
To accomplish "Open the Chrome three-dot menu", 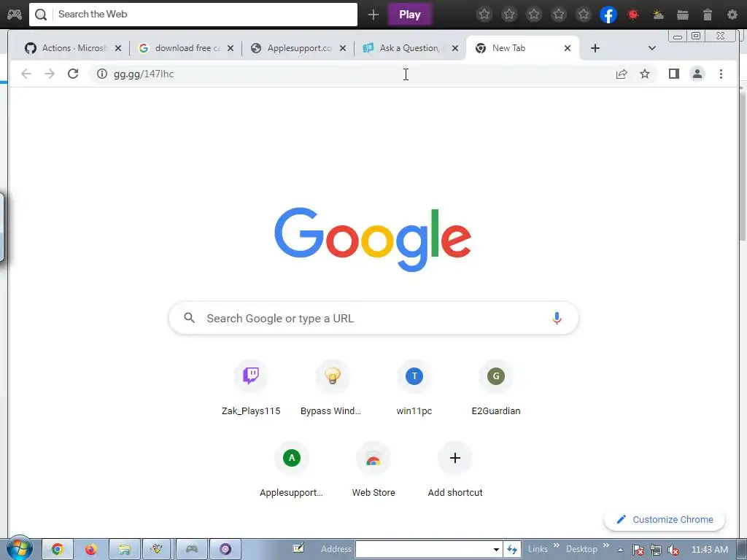I will [721, 74].
